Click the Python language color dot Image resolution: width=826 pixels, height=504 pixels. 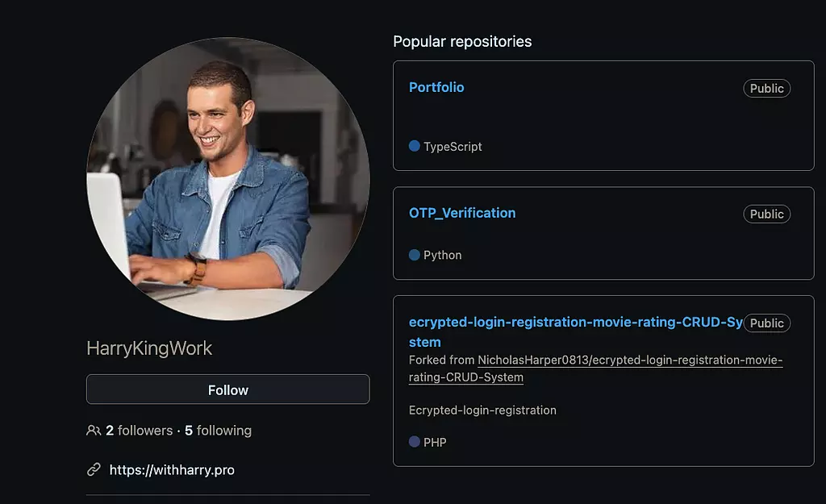415,255
